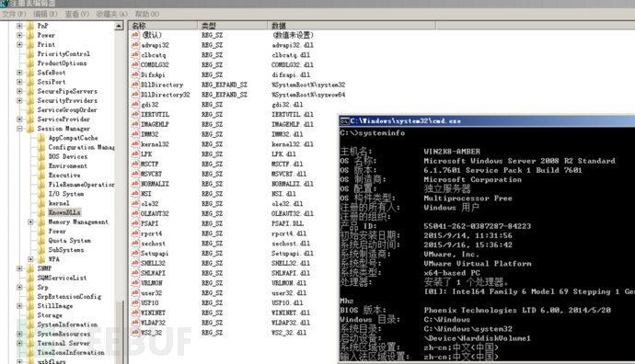Click the tree pane scroll-up arrow
The height and width of the screenshot is (364, 635).
[x=119, y=26]
